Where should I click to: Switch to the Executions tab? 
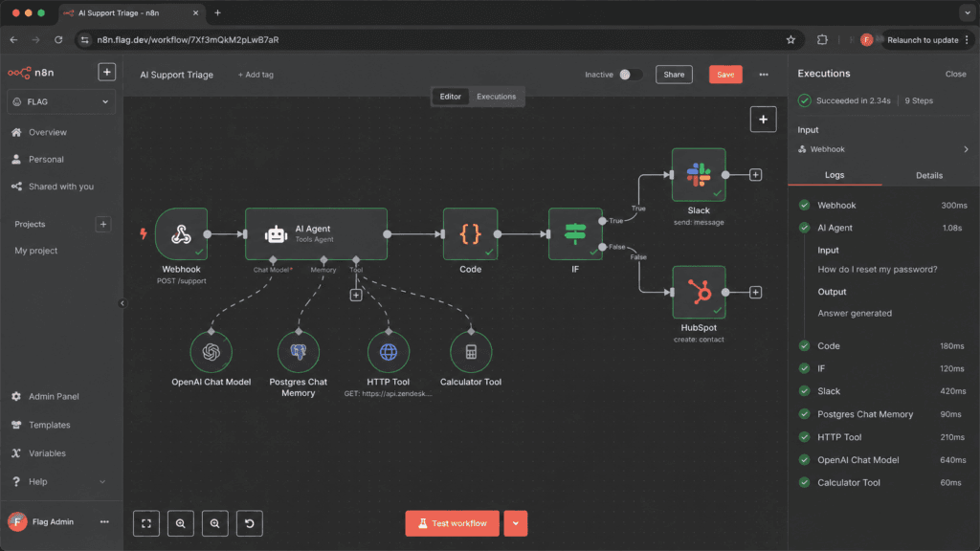[497, 97]
